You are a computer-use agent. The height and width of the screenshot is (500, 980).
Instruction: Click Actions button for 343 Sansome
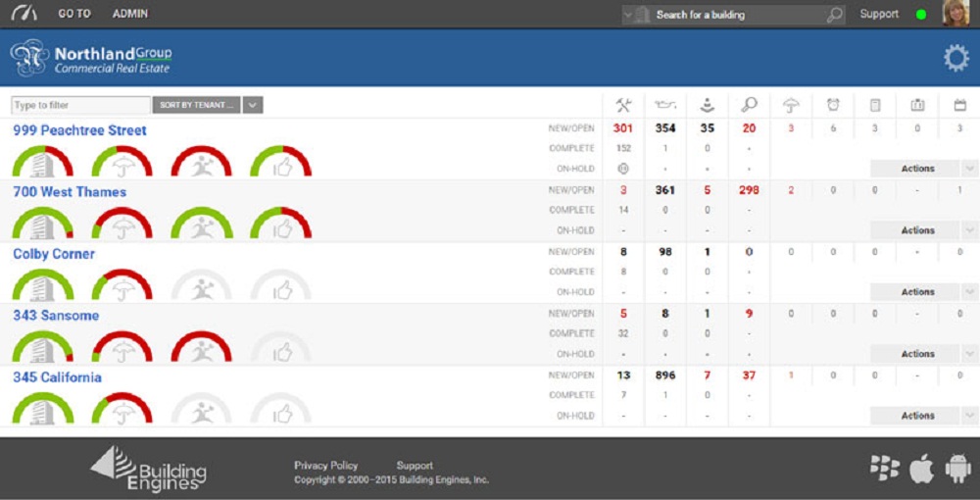[915, 354]
